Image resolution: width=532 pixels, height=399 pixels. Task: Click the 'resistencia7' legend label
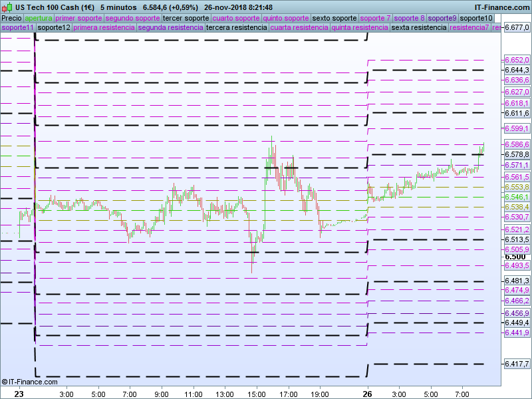[x=469, y=28]
